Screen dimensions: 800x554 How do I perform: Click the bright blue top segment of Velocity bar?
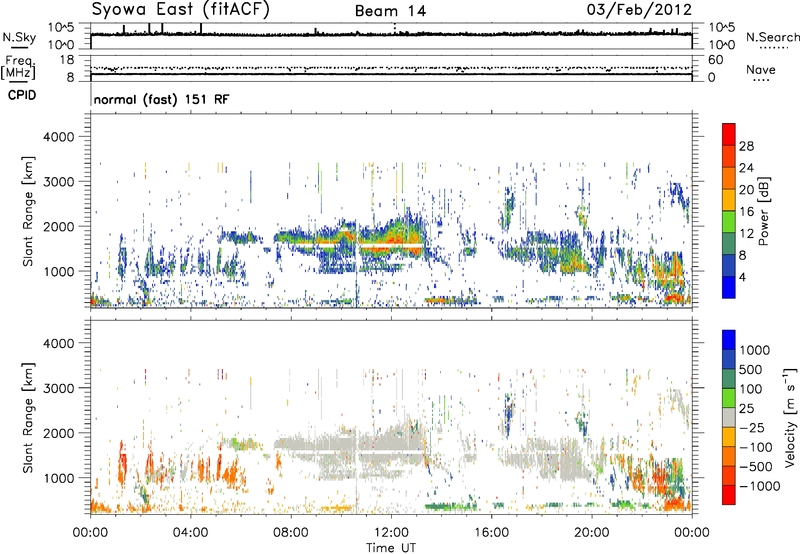[729, 340]
